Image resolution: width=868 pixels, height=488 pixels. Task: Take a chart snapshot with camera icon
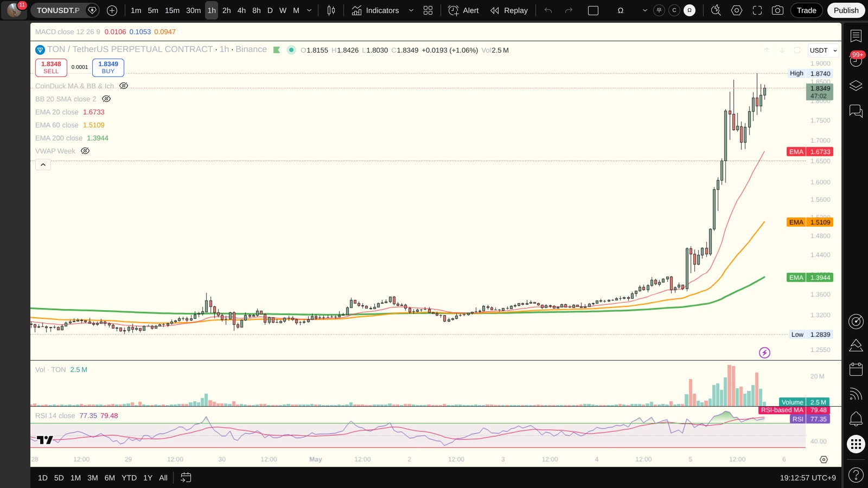tap(777, 10)
